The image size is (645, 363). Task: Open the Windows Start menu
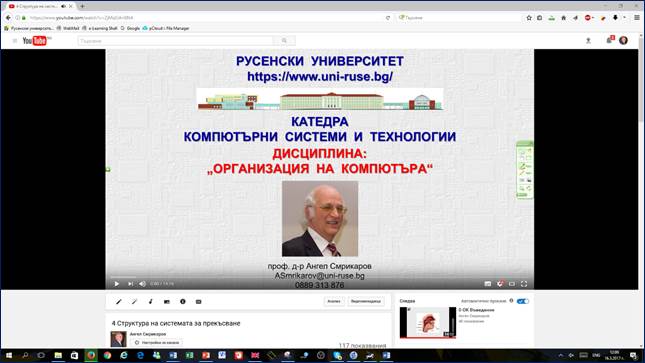pos(8,355)
